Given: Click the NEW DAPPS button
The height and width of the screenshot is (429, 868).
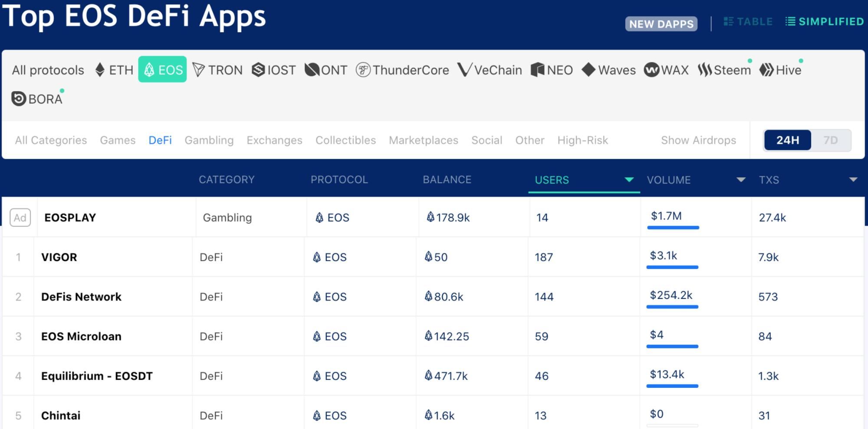Looking at the screenshot, I should [661, 24].
